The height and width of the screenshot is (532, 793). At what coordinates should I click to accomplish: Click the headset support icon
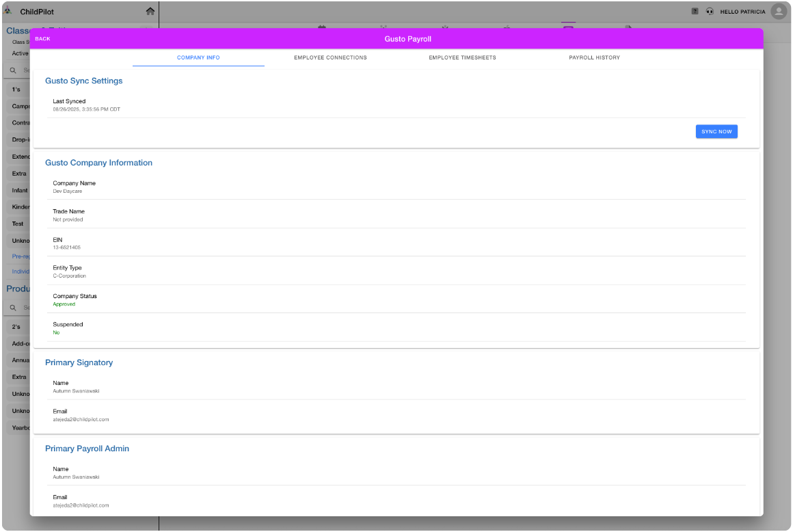pyautogui.click(x=710, y=11)
